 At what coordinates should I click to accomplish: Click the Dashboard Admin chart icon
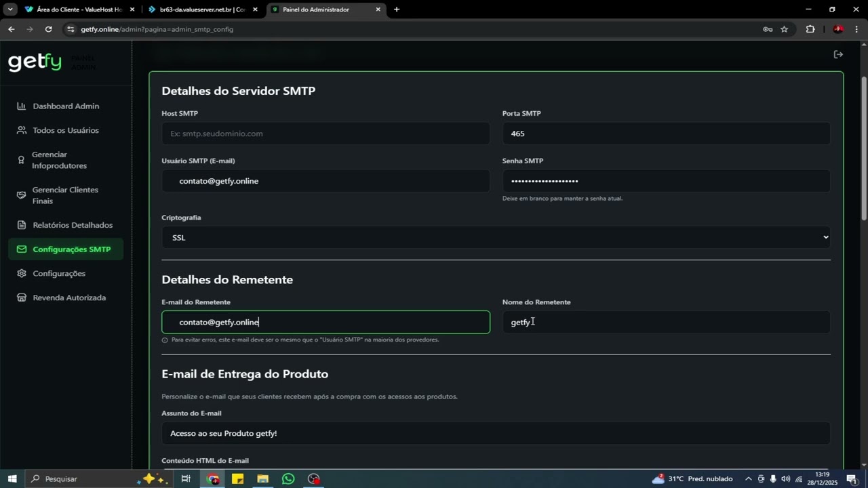(x=21, y=106)
